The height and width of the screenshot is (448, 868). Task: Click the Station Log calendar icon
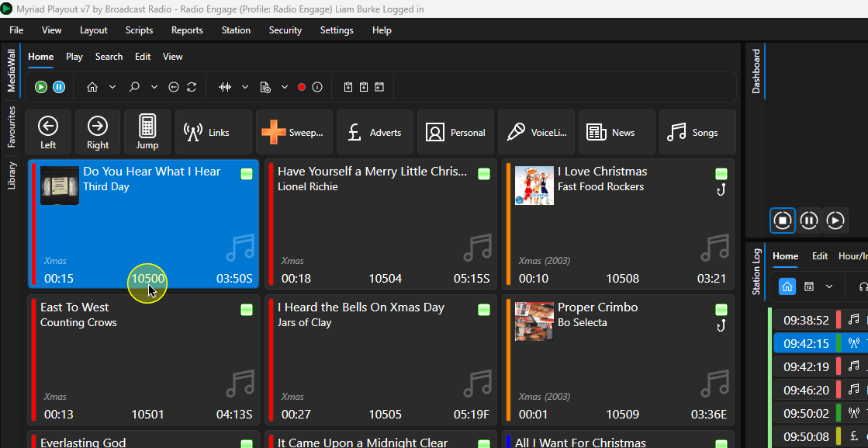click(x=809, y=287)
